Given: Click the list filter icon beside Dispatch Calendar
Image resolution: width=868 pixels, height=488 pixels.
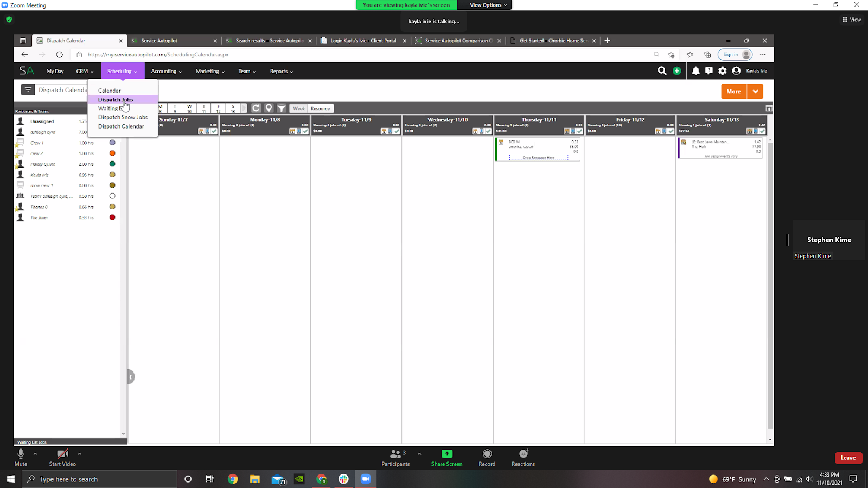Looking at the screenshot, I should click(x=28, y=90).
